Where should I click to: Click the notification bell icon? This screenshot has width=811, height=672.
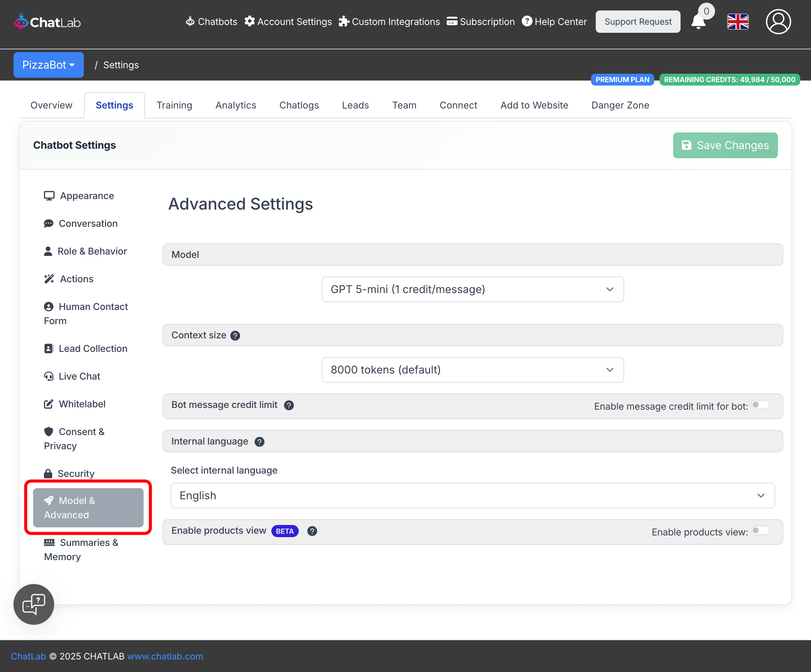(698, 22)
